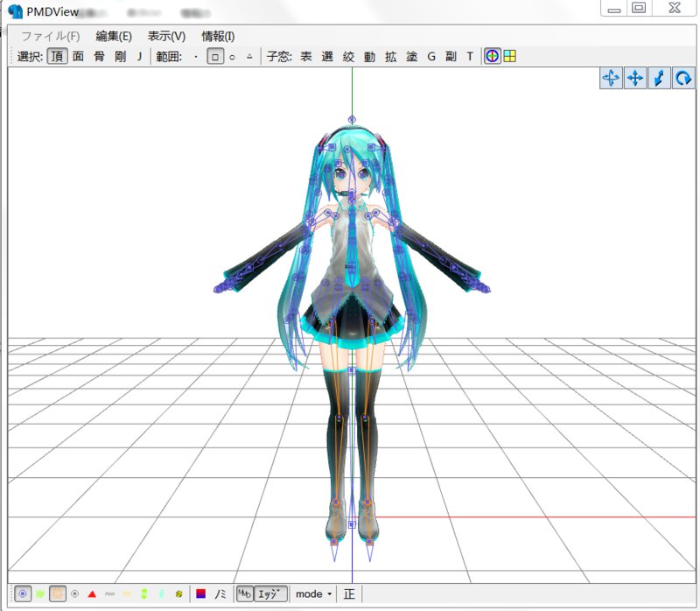Select the triangle range mode

(x=249, y=57)
